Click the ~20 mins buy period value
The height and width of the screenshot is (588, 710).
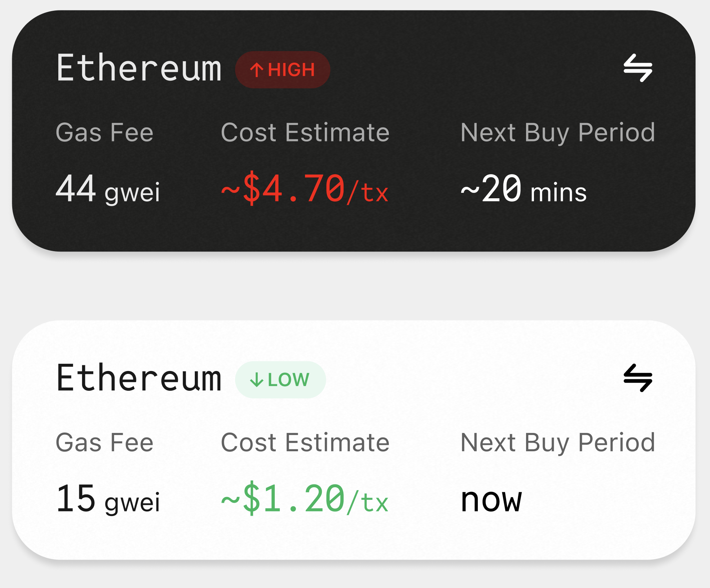coord(523,190)
